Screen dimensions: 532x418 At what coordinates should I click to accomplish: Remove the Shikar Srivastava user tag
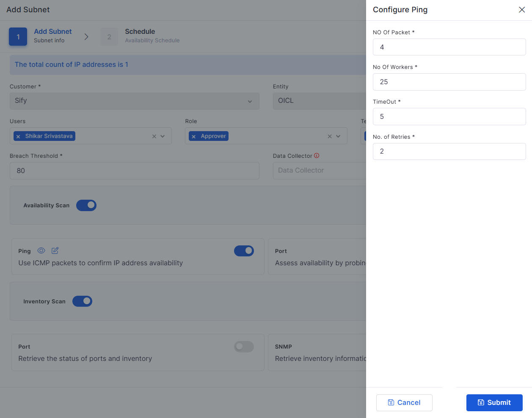18,136
